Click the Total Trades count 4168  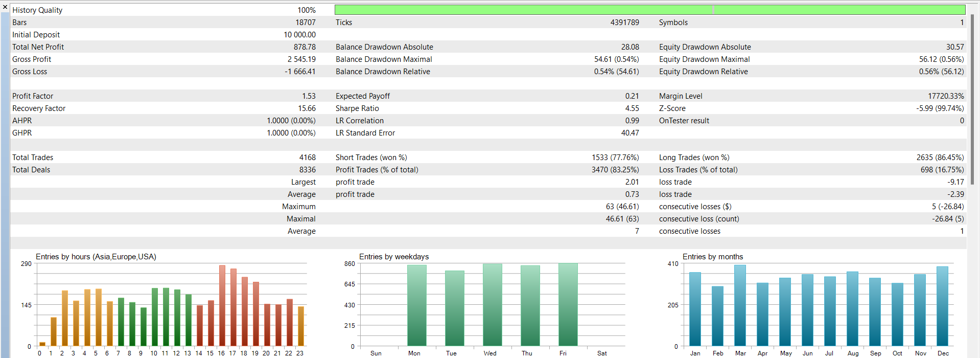coord(307,158)
